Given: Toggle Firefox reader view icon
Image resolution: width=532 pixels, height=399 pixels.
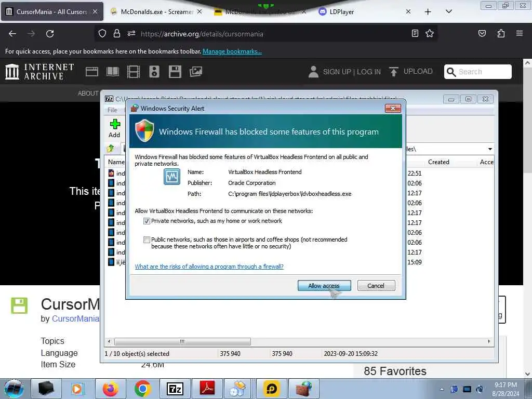Looking at the screenshot, I should pos(415,33).
